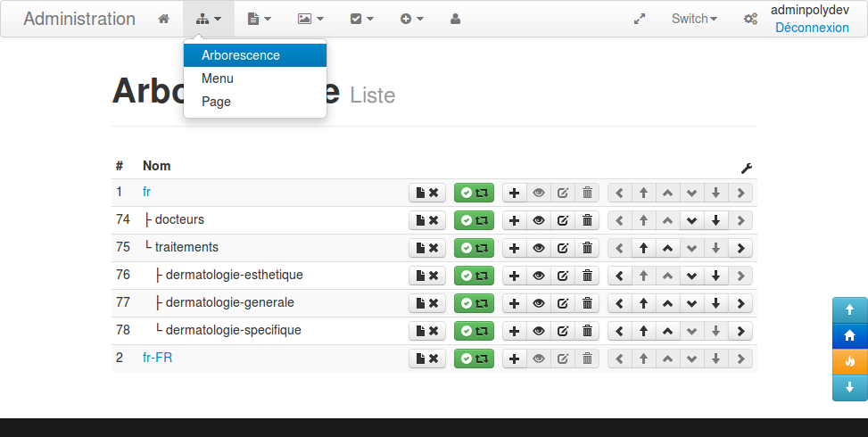This screenshot has width=868, height=437.
Task: Click the Déconnexion link
Action: (812, 28)
